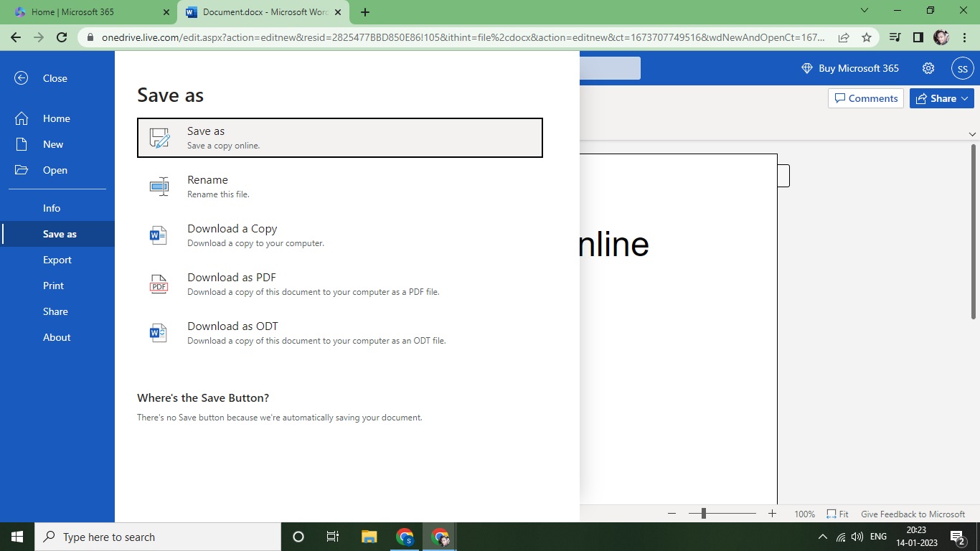Viewport: 980px width, 551px height.
Task: Go back in the browser
Action: click(16, 37)
